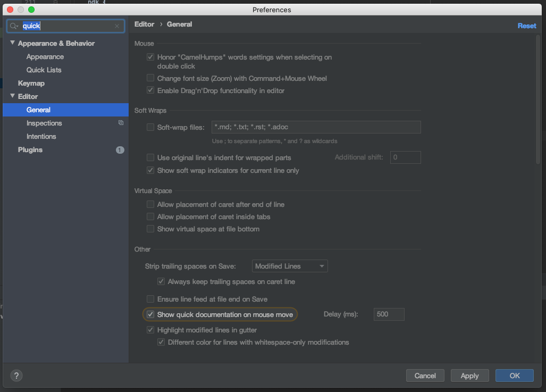Click the Other section heading
The height and width of the screenshot is (392, 546).
[142, 249]
